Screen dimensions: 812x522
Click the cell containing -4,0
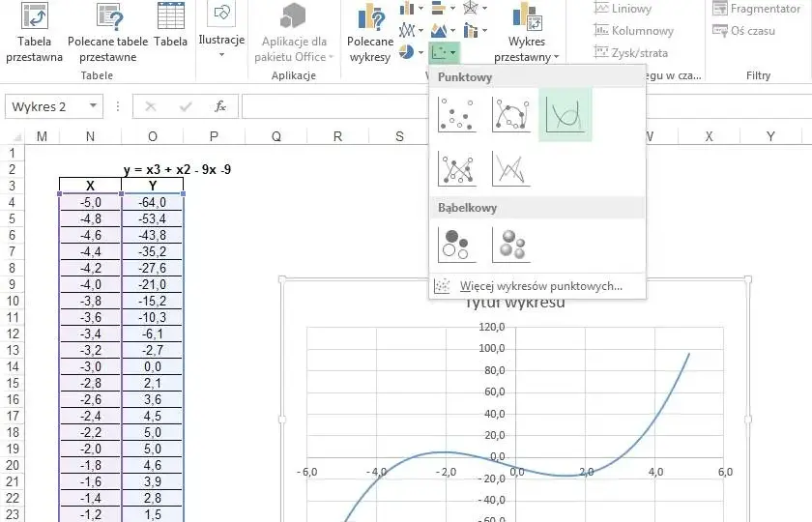point(90,284)
